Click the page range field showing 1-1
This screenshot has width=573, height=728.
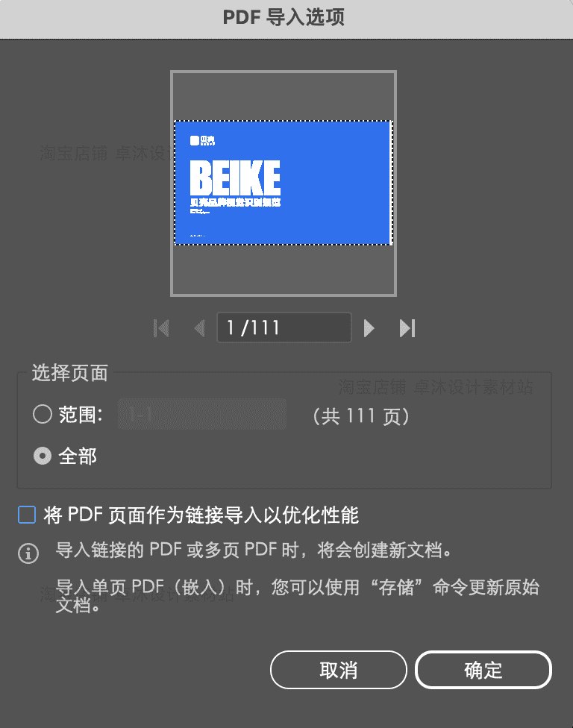coord(202,414)
